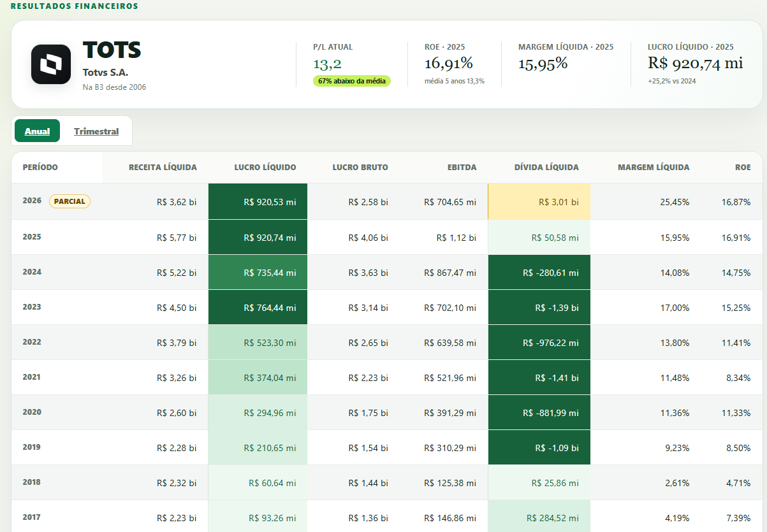This screenshot has width=767, height=532.
Task: Click the Totvs S.A. company name
Action: tap(105, 73)
